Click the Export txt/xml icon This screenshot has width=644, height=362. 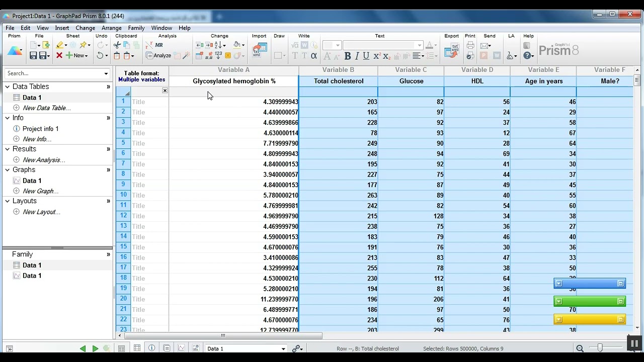coord(452,50)
